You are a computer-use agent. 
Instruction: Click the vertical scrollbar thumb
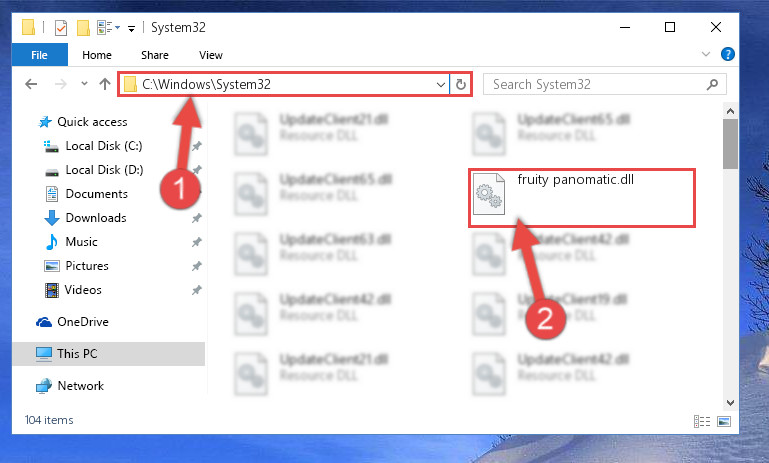point(730,144)
